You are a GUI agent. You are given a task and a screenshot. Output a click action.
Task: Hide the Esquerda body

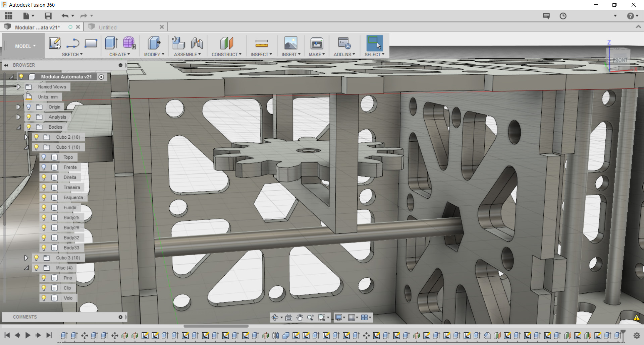[x=44, y=197]
